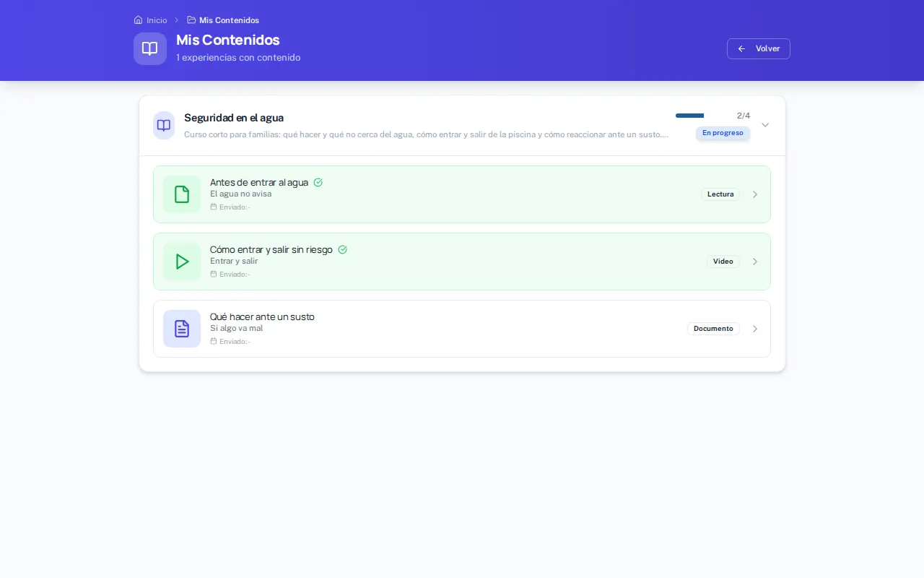Click the open book icon in the header
This screenshot has height=578, width=924.
pyautogui.click(x=150, y=48)
